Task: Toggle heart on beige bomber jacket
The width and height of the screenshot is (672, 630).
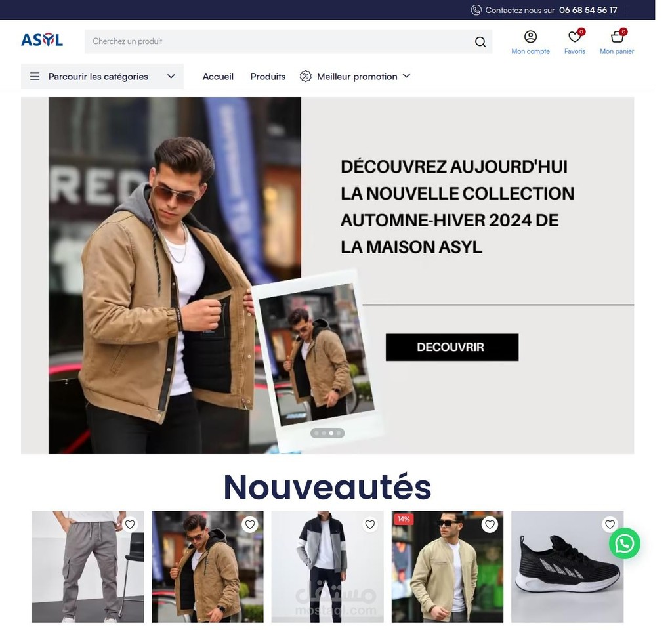Action: (x=490, y=524)
